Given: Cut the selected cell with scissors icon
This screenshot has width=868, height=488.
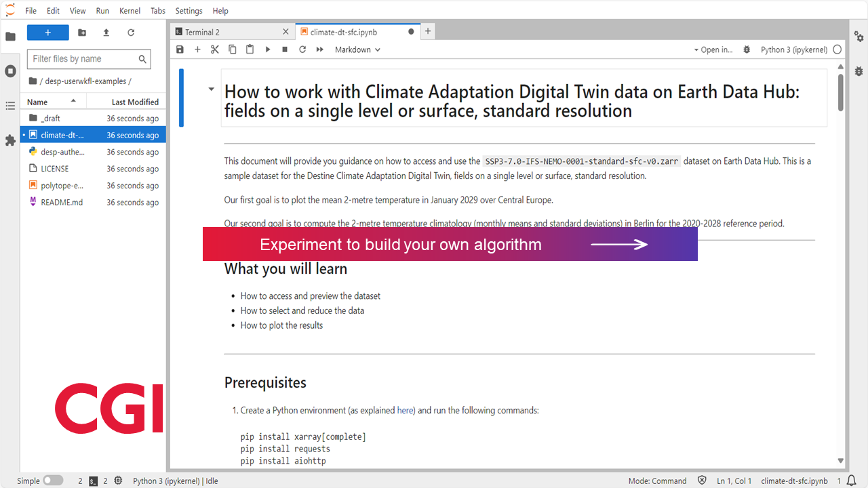Looking at the screenshot, I should click(x=215, y=49).
